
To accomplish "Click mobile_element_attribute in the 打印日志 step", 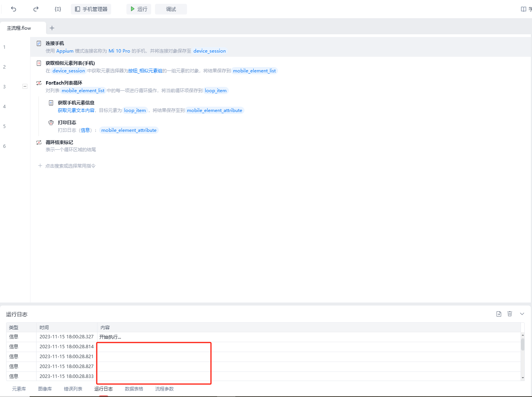I will point(129,130).
